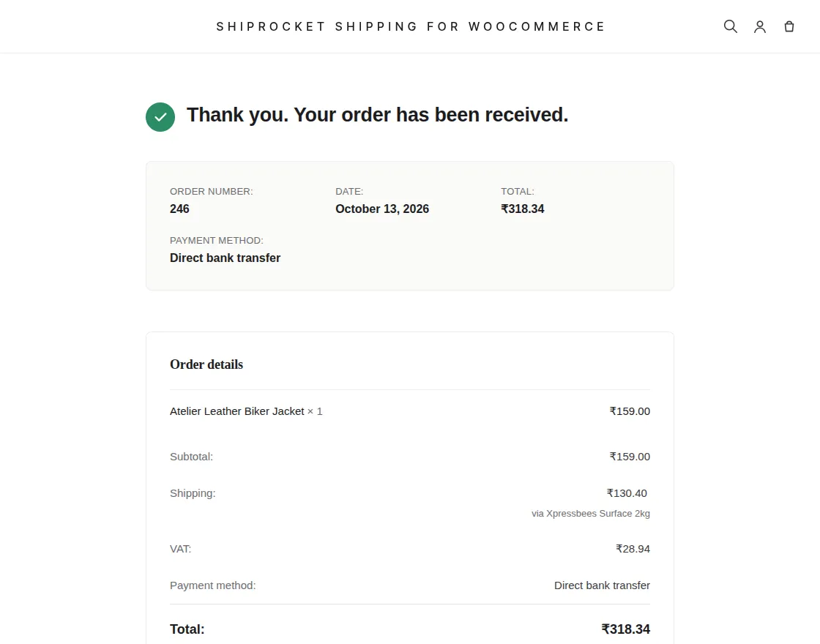Click Direct bank transfer in summary box
Viewport: 820px width, 644px height.
coord(225,258)
